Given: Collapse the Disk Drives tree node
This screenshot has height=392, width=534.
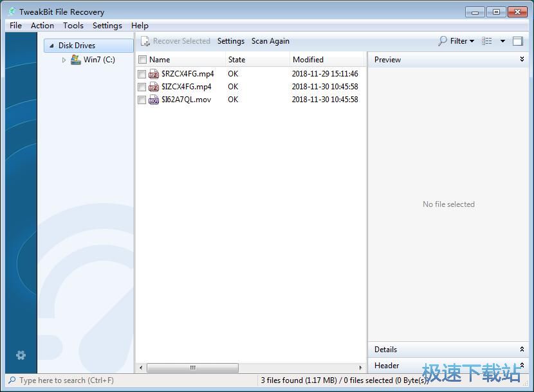Looking at the screenshot, I should [x=51, y=46].
